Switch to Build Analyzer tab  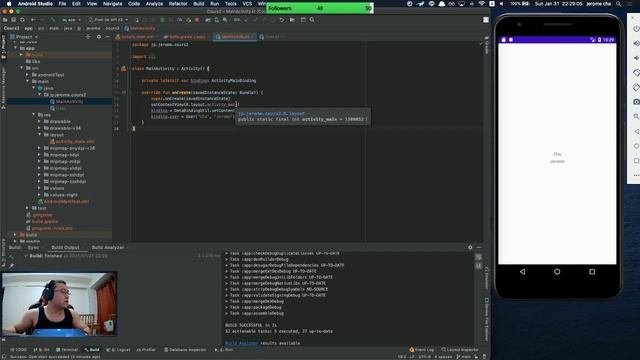click(x=108, y=247)
